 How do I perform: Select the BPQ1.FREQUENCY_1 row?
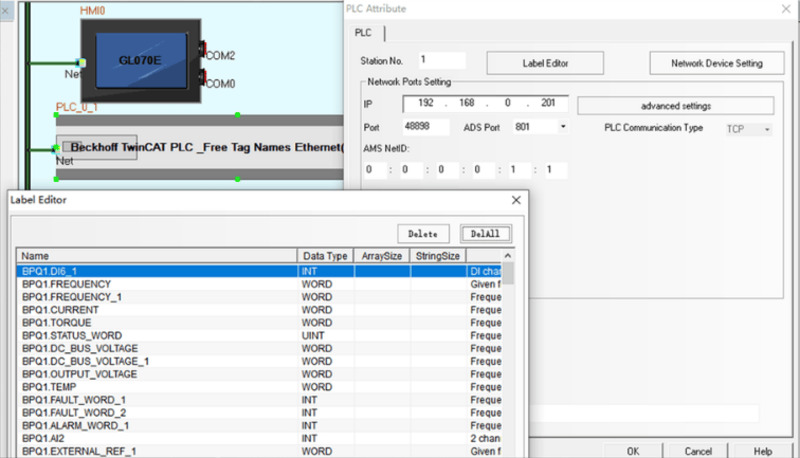259,297
